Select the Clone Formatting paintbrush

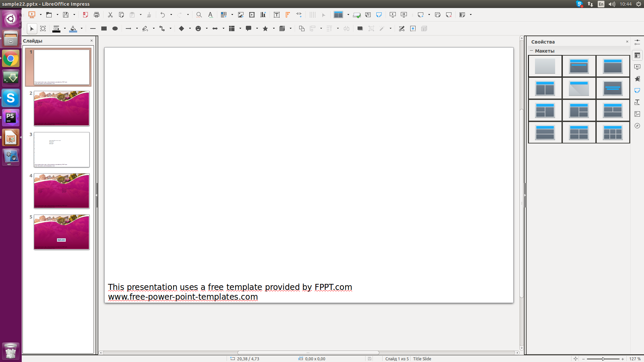tap(149, 15)
